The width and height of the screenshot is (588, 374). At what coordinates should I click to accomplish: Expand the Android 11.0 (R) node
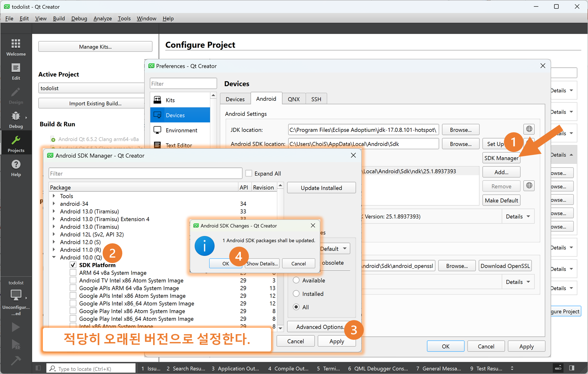tap(54, 249)
